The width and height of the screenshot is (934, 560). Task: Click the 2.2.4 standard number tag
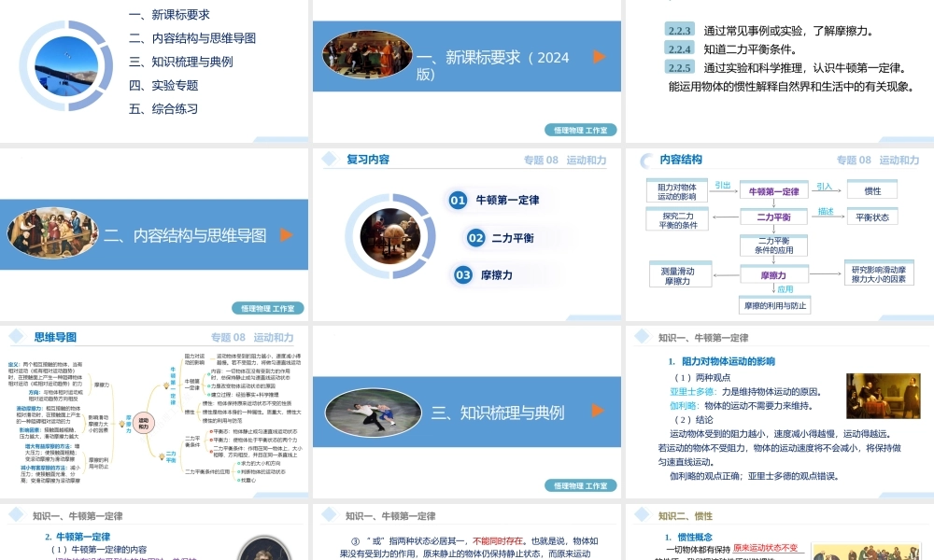tap(680, 49)
